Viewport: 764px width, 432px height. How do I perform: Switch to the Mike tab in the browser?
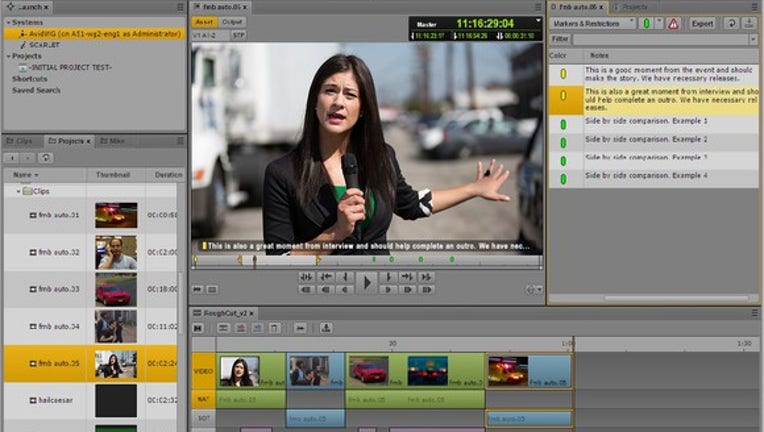(113, 141)
